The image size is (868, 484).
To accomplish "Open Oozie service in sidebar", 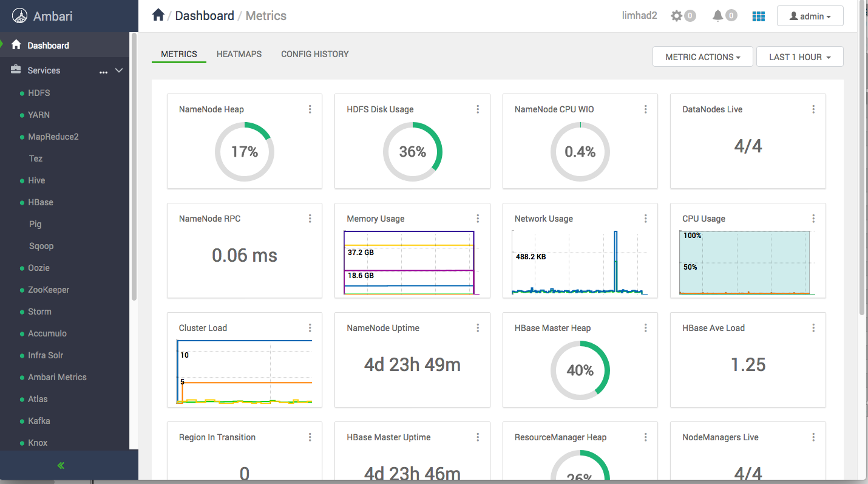I will pos(39,268).
